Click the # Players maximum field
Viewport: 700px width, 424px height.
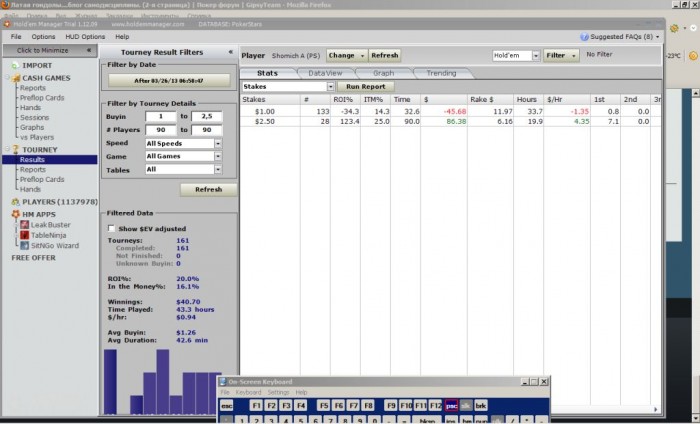click(x=207, y=130)
